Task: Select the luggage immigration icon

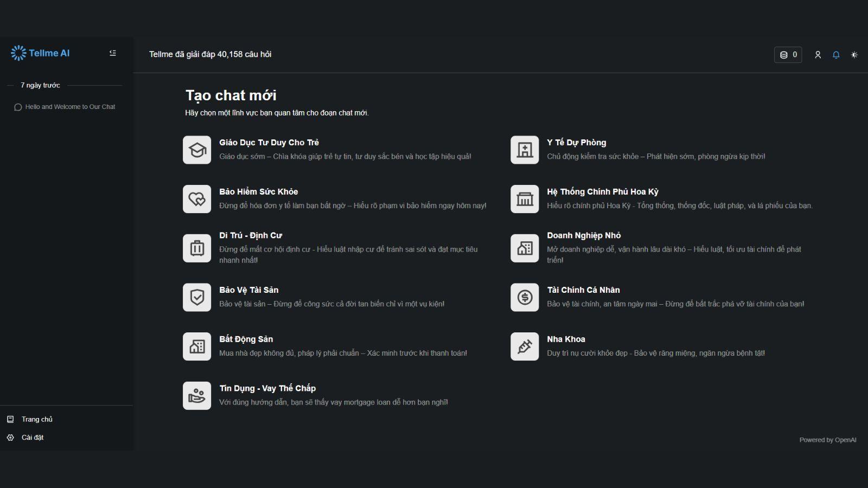Action: (x=197, y=248)
